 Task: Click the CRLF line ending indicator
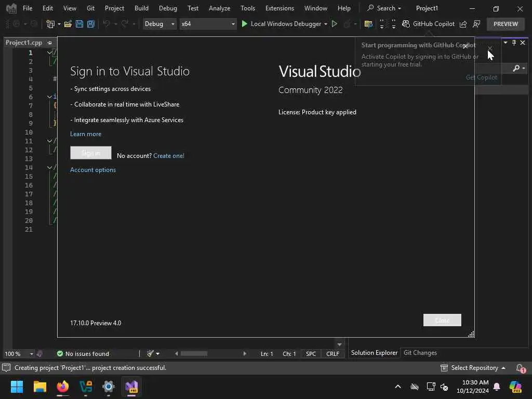(332, 354)
